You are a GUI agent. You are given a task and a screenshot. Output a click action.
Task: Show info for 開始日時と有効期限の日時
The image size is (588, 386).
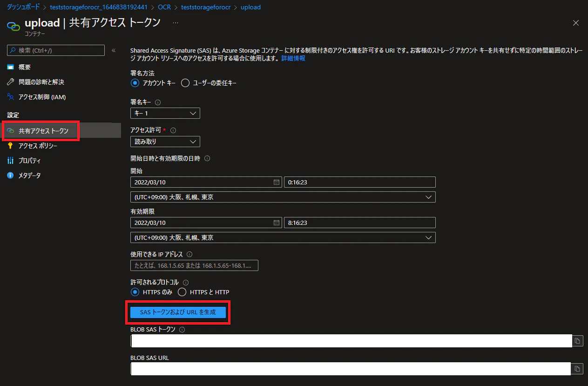click(207, 159)
